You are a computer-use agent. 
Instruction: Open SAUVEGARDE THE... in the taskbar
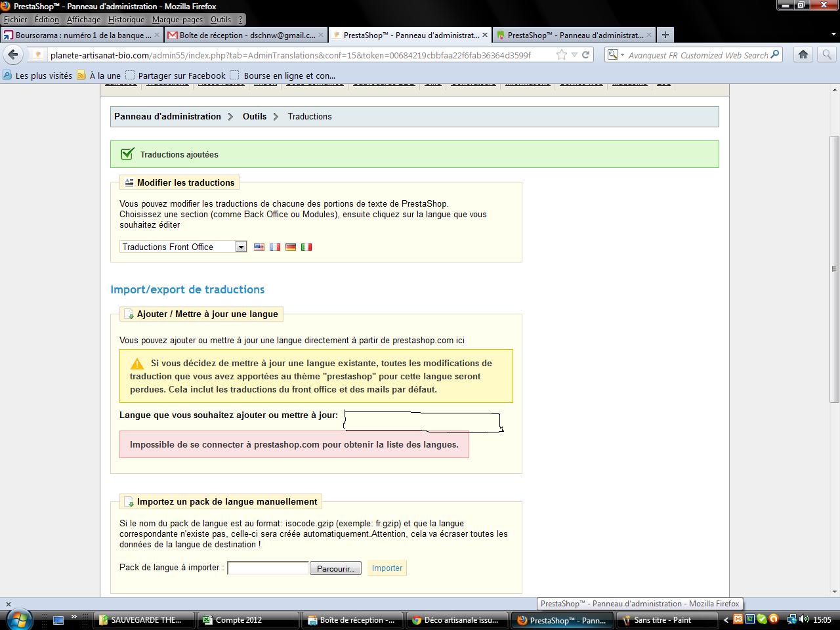pos(144,619)
